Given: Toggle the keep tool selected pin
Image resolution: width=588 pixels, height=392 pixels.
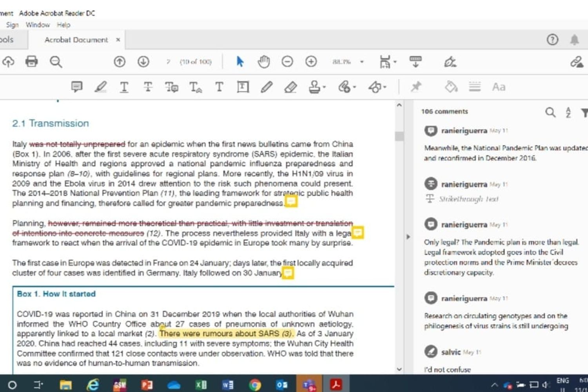Looking at the screenshot, I should (x=416, y=87).
